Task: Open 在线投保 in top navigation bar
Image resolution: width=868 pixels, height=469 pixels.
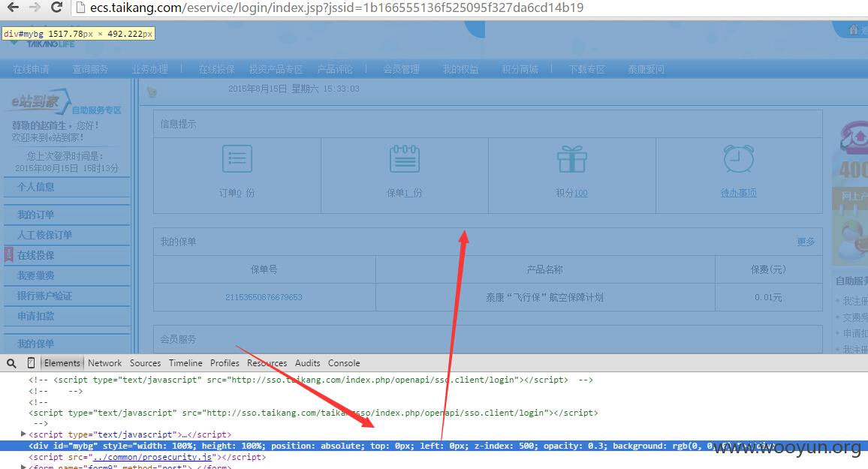Action: click(x=216, y=69)
